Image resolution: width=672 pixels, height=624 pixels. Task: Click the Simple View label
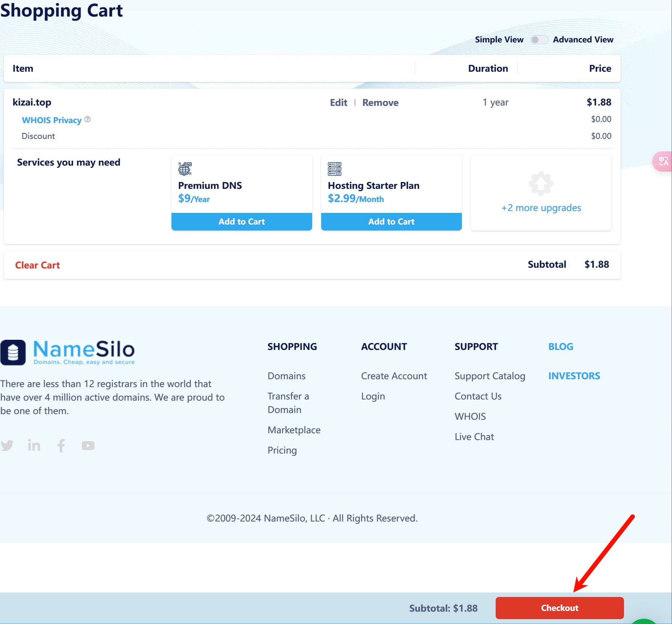[499, 39]
